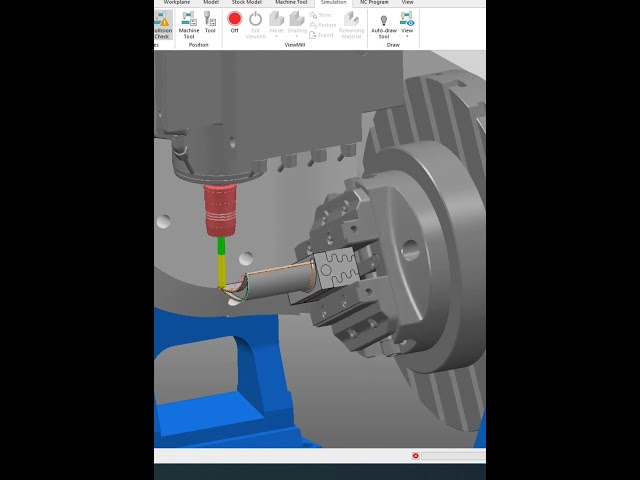Open the ViewMill Mode dropdown
This screenshot has width=640, height=480.
tap(276, 25)
